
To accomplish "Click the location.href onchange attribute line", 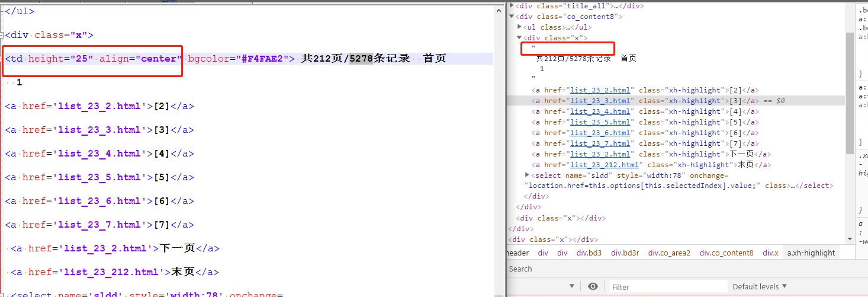I will pyautogui.click(x=679, y=186).
